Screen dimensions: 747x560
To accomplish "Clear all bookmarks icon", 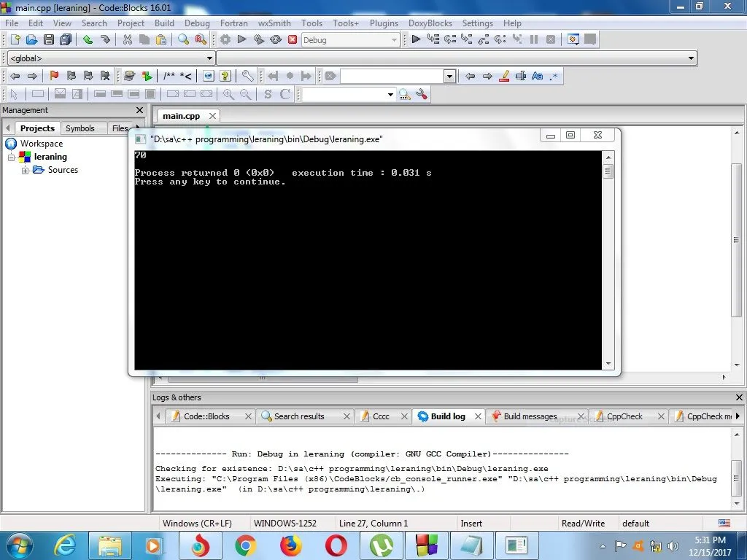I will [105, 76].
